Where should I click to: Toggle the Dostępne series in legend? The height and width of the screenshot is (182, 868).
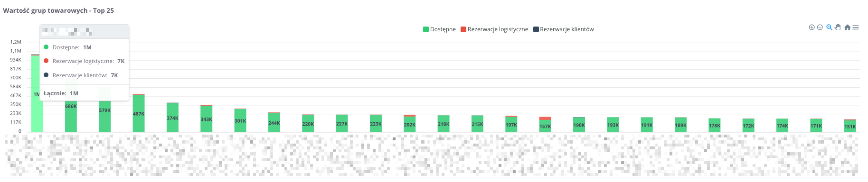[x=439, y=29]
